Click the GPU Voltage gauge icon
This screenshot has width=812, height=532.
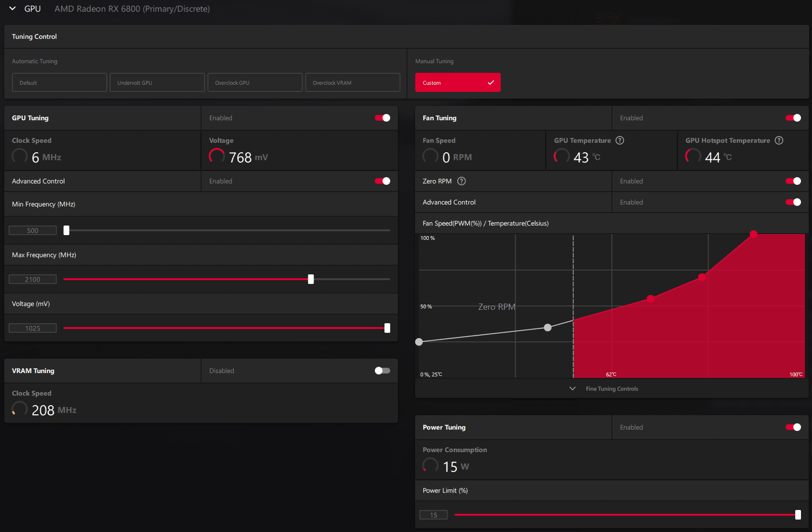pos(217,156)
